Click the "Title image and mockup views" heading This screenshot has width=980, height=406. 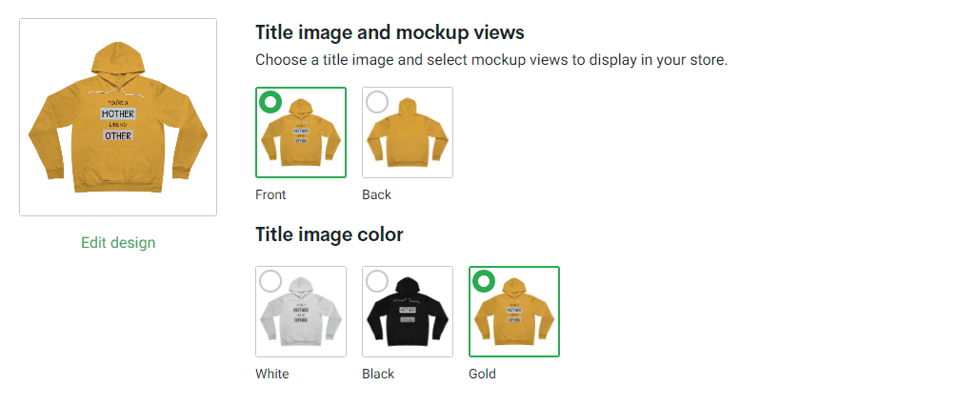tap(390, 32)
